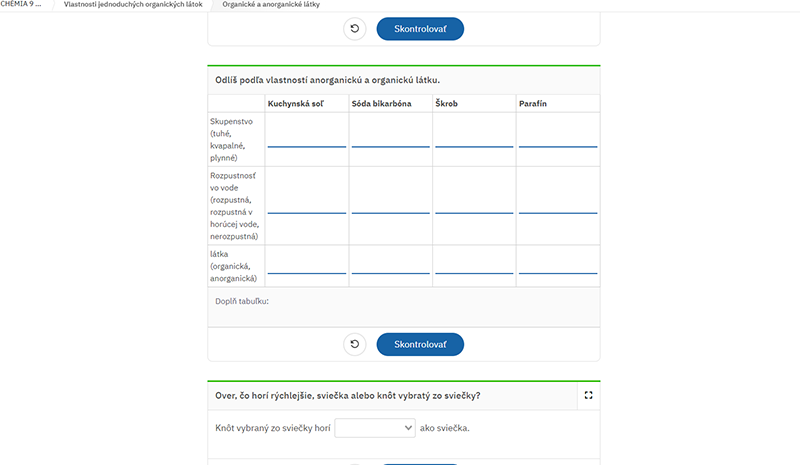The height and width of the screenshot is (465, 800).
Task: Open fullscreen icon beside candle question
Action: tap(588, 395)
